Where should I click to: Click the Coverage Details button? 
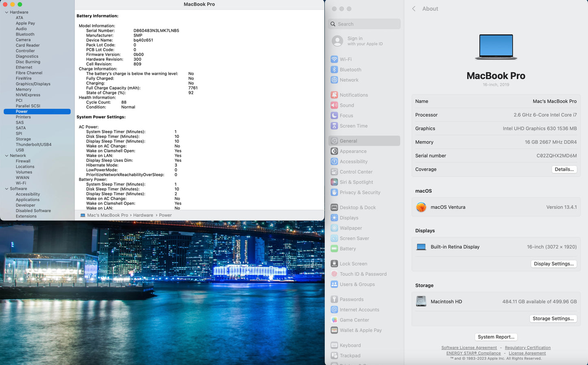(x=564, y=169)
